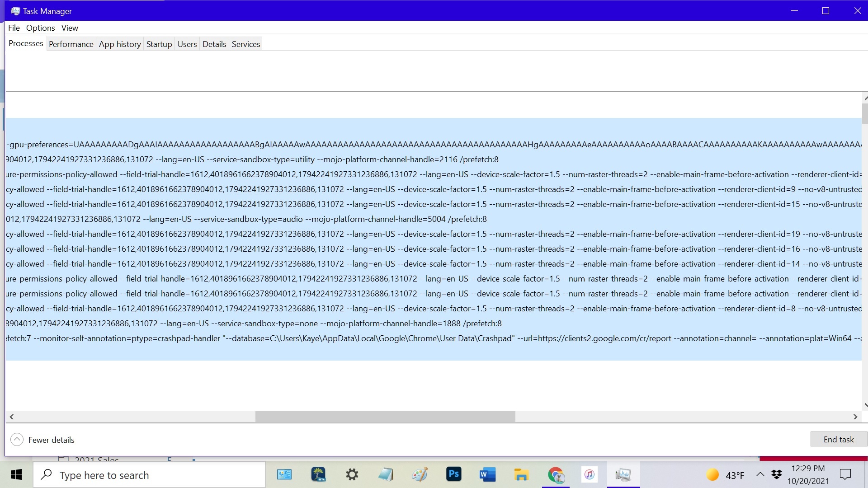
Task: Click the Type here to search box
Action: point(149,475)
